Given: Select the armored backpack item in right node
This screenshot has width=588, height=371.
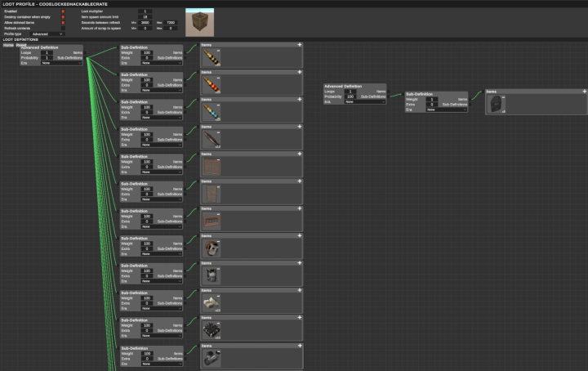Looking at the screenshot, I should 497,104.
